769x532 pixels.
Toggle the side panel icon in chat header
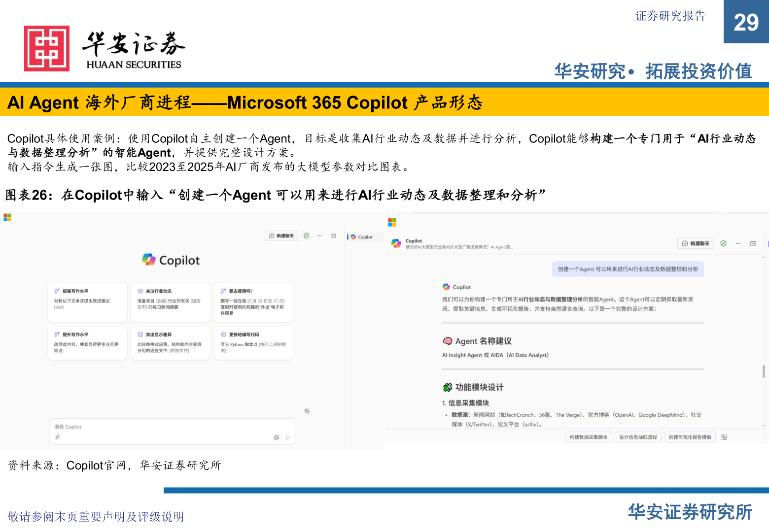pos(753,243)
